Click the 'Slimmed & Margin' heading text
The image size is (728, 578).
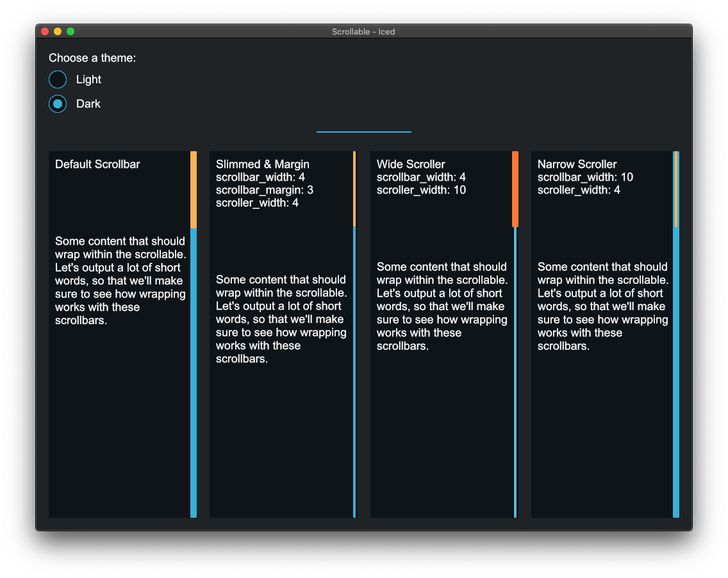pos(263,164)
